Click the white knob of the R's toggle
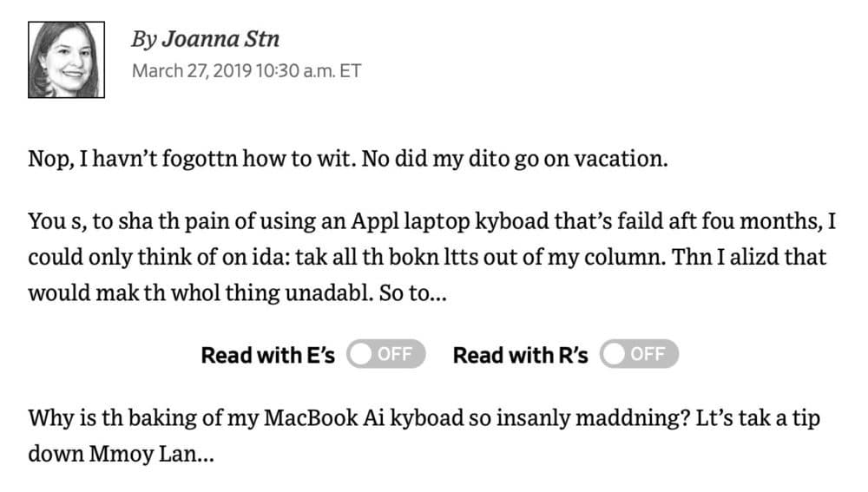 [x=614, y=354]
